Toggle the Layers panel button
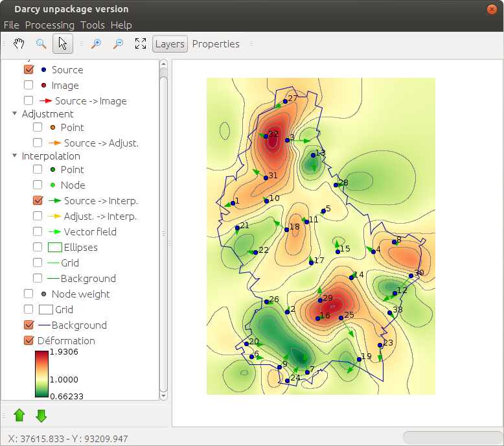The width and height of the screenshot is (504, 446). tap(170, 44)
